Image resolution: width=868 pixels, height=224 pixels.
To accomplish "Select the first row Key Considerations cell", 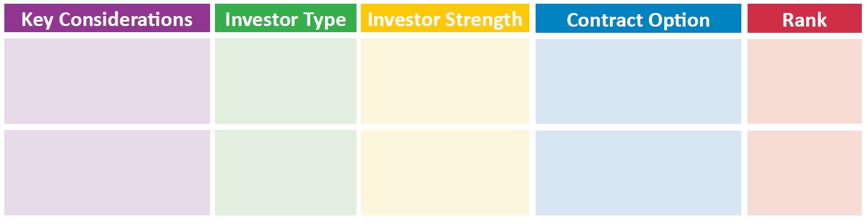I will click(107, 81).
